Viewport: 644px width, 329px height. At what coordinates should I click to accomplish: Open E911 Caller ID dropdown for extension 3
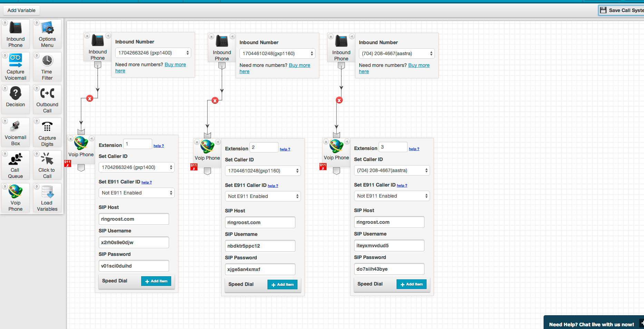[x=392, y=196]
